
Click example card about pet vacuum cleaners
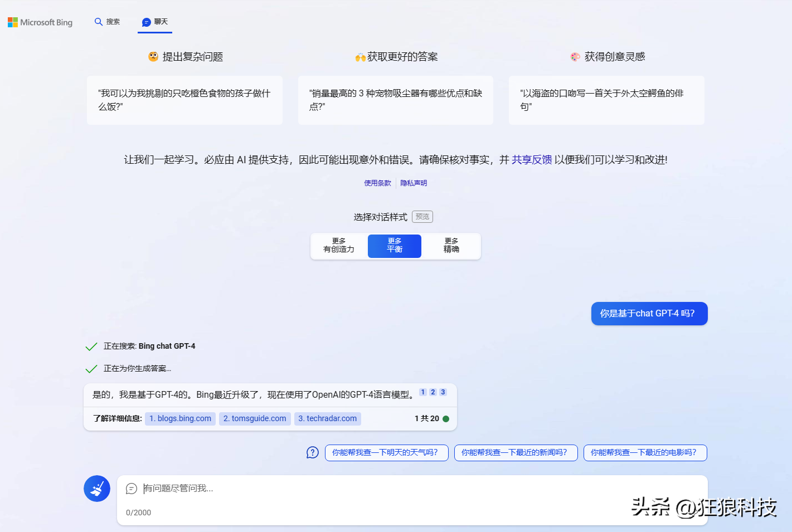click(396, 100)
